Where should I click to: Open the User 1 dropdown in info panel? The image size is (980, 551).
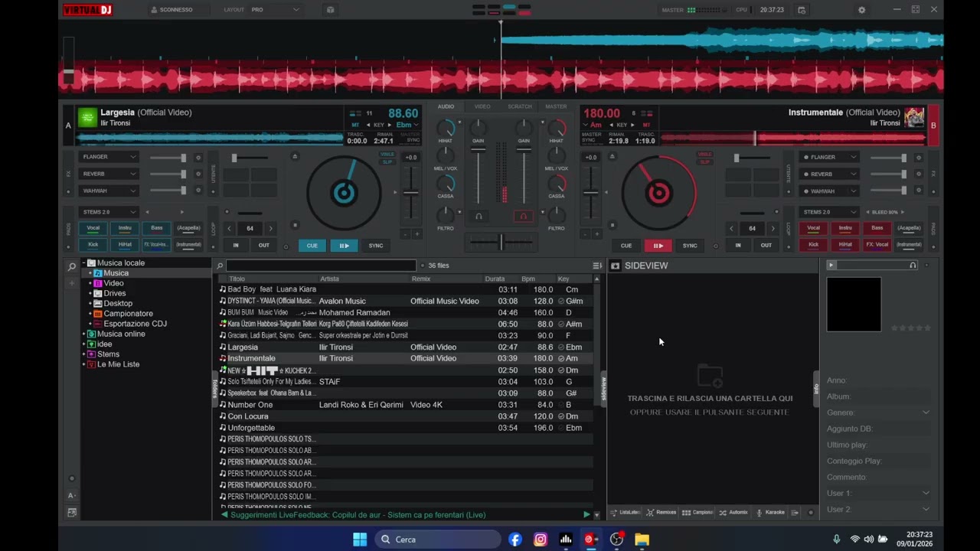[926, 493]
